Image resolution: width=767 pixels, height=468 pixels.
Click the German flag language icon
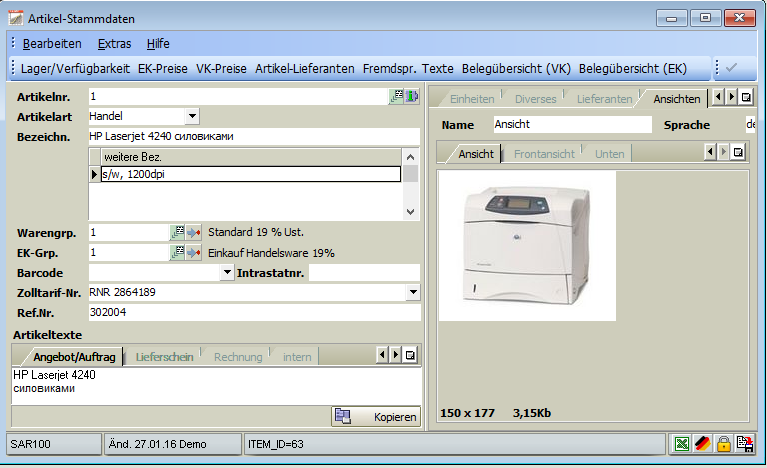(x=702, y=444)
